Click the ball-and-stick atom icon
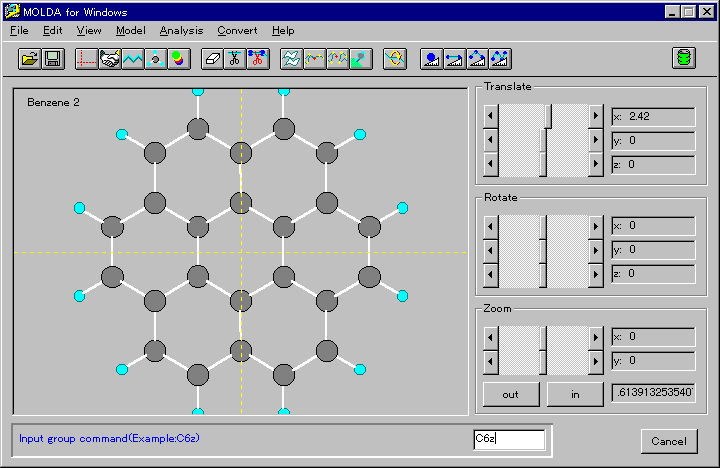720x468 pixels. point(156,59)
